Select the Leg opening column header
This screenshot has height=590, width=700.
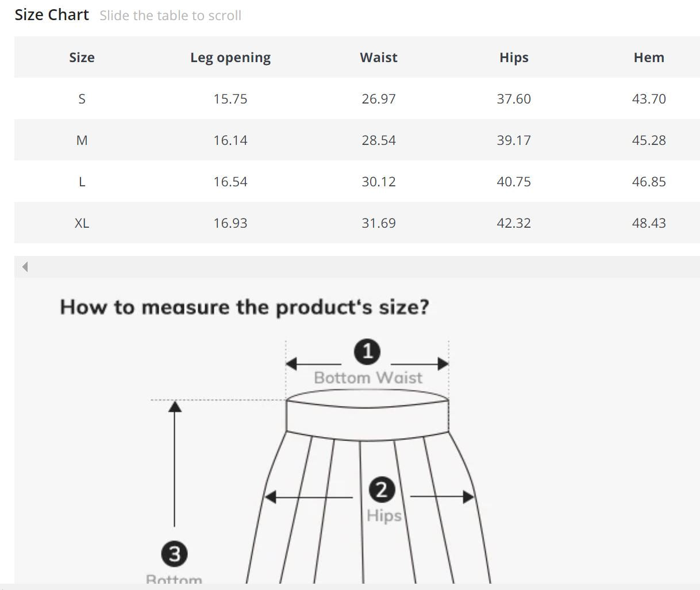pyautogui.click(x=230, y=58)
